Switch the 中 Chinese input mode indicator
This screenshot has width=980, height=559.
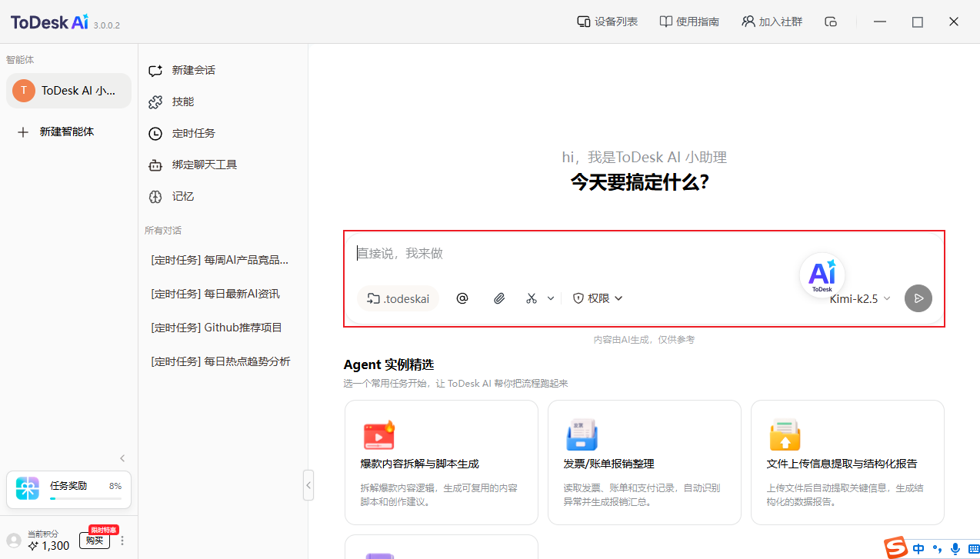[918, 549]
